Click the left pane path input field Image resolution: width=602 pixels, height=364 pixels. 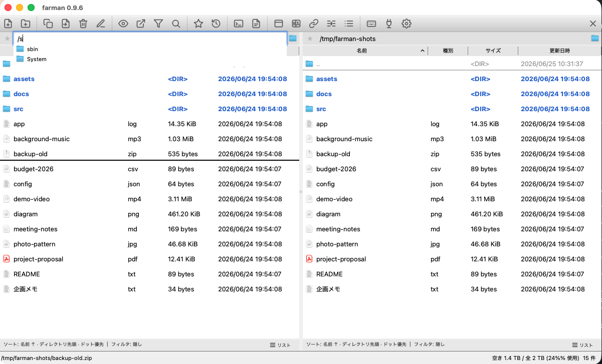click(x=150, y=39)
